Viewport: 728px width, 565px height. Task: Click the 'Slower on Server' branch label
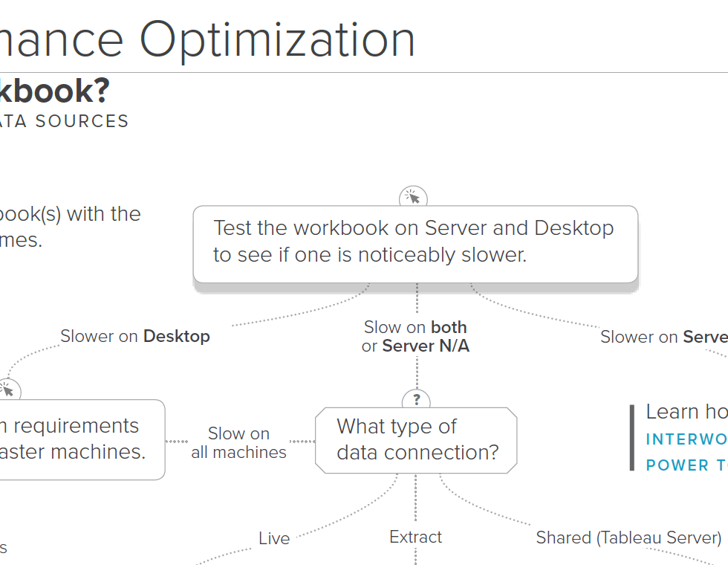coord(663,337)
